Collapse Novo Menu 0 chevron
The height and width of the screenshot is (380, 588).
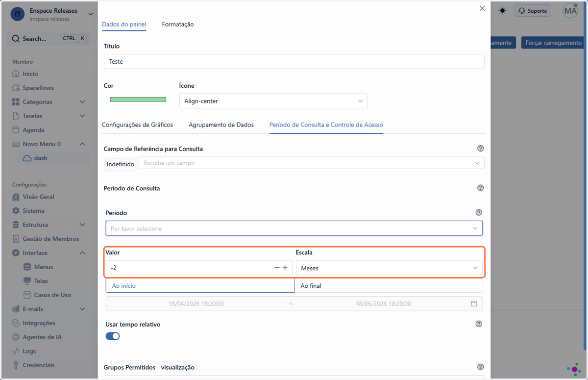coord(82,144)
